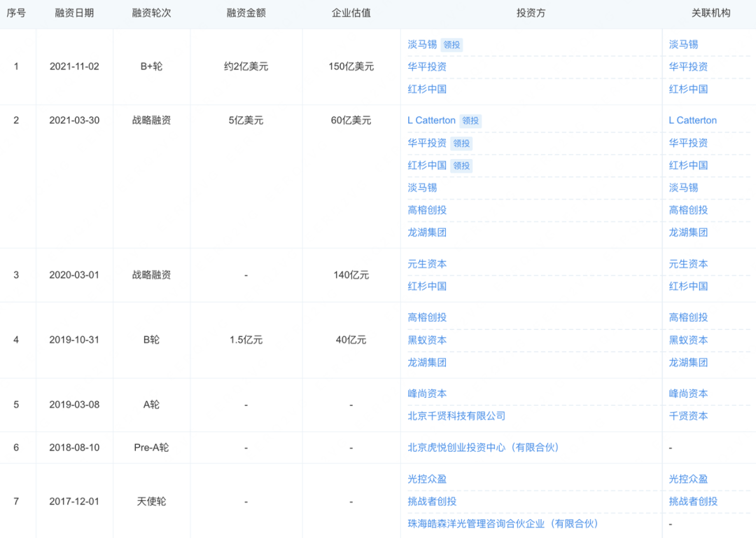Click the 龙湖集团 link in row 2

427,232
